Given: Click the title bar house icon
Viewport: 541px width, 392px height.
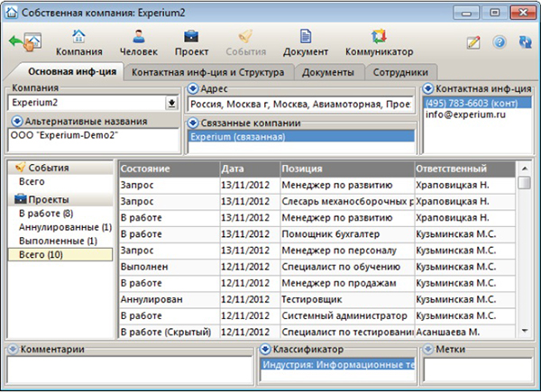Looking at the screenshot, I should click(x=12, y=13).
